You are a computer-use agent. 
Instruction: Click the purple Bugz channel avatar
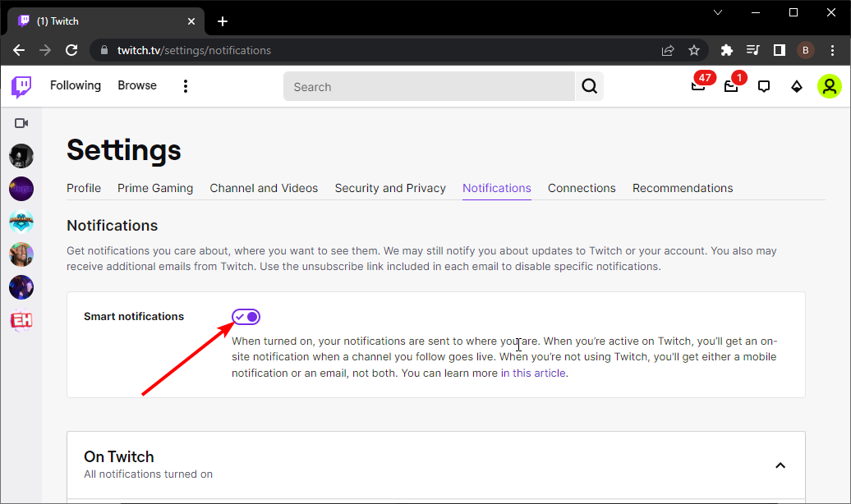pos(21,189)
